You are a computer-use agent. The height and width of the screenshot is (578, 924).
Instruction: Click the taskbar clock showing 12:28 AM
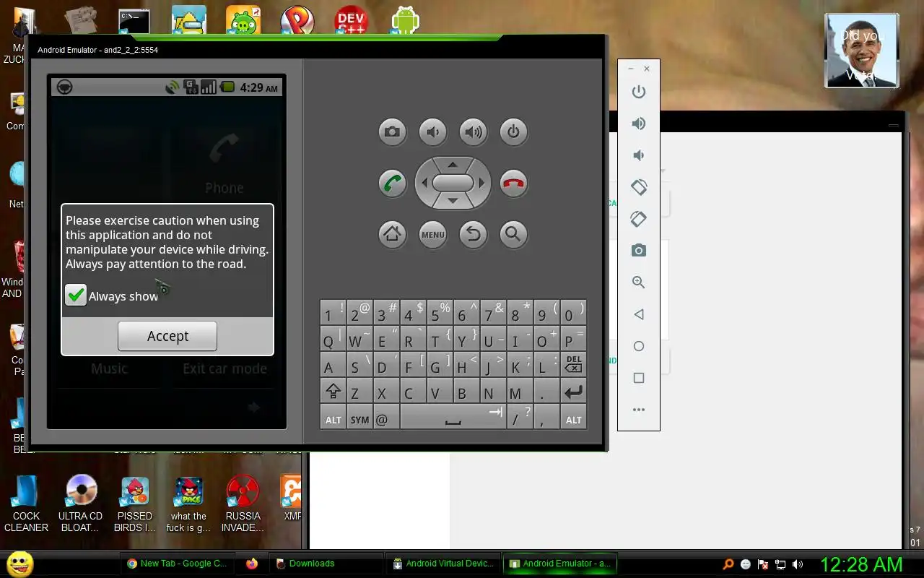(x=861, y=564)
